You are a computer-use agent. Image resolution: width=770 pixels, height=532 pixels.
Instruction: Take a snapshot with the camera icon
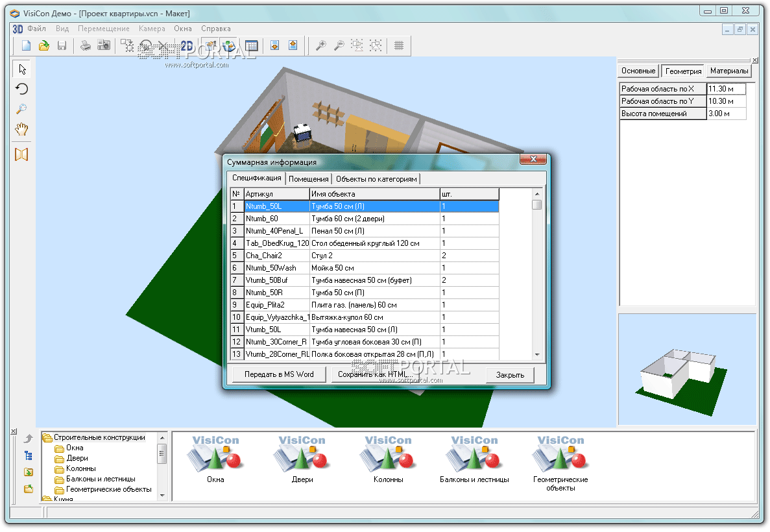tap(104, 45)
